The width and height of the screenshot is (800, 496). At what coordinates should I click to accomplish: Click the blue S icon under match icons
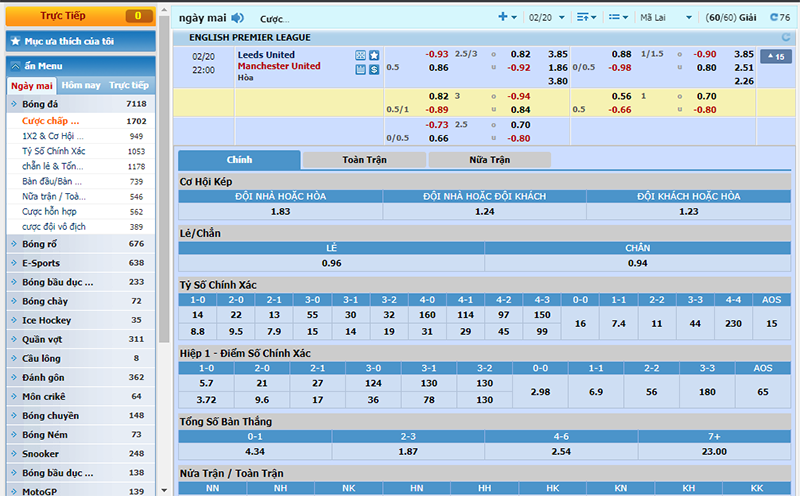374,69
